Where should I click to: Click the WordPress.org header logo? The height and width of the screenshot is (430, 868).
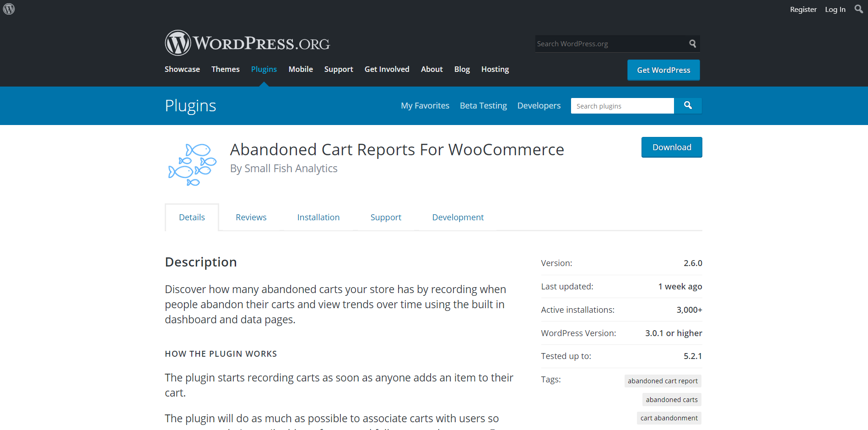click(247, 43)
